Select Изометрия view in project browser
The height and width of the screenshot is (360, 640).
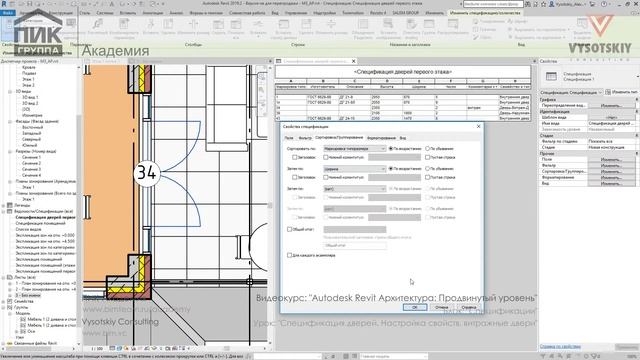click(32, 115)
